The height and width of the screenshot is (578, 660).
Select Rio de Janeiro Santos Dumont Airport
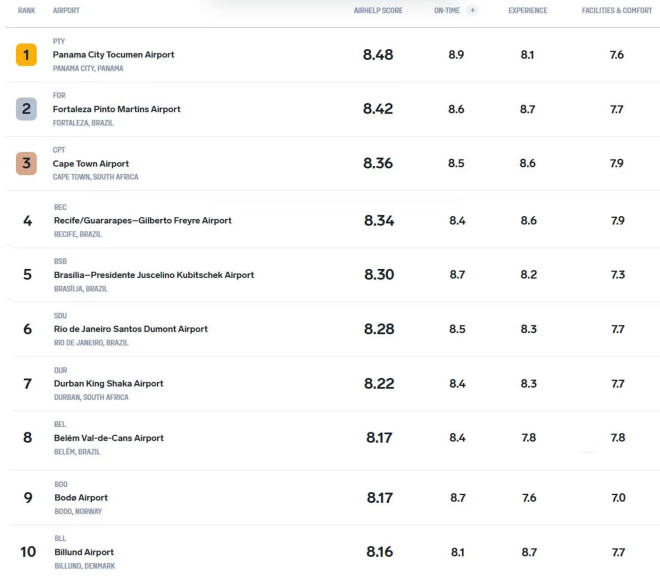click(131, 329)
